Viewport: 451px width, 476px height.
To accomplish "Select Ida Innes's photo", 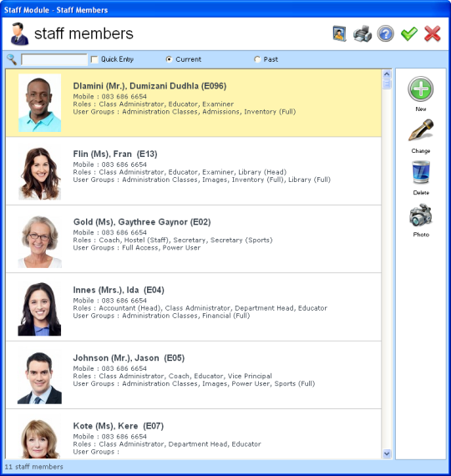I will coord(39,309).
